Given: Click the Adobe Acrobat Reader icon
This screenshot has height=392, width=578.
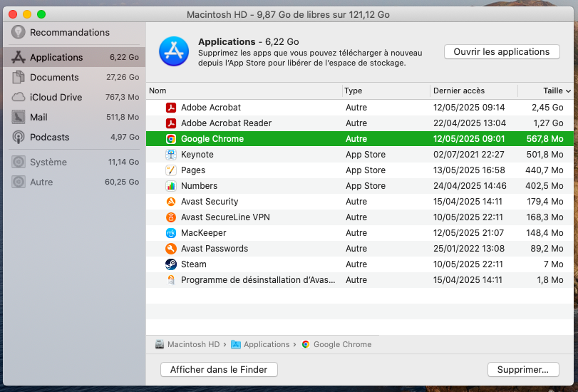Looking at the screenshot, I should [170, 123].
